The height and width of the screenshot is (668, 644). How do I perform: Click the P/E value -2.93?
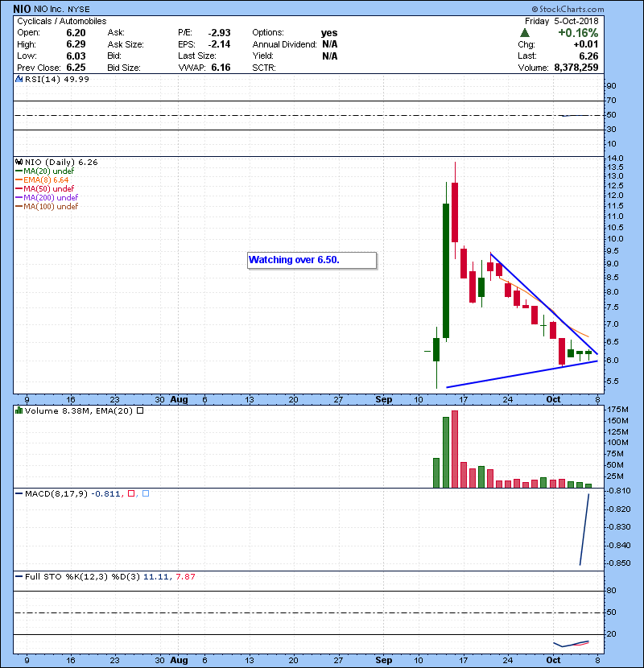219,33
